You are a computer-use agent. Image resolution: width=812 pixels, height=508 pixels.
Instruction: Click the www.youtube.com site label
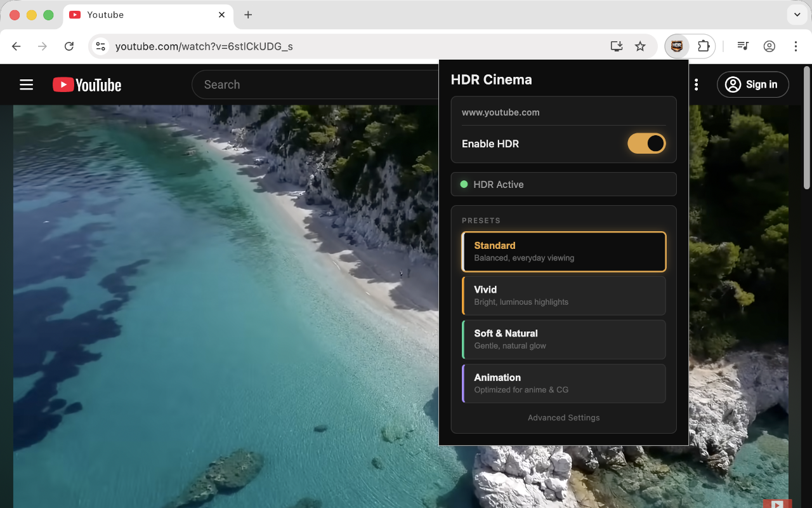[x=501, y=112]
